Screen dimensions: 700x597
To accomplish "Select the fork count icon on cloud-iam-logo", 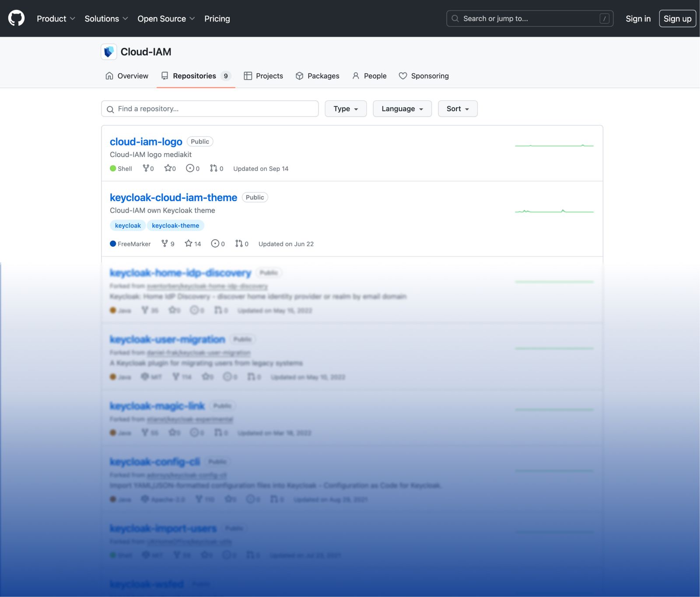I will tap(145, 168).
